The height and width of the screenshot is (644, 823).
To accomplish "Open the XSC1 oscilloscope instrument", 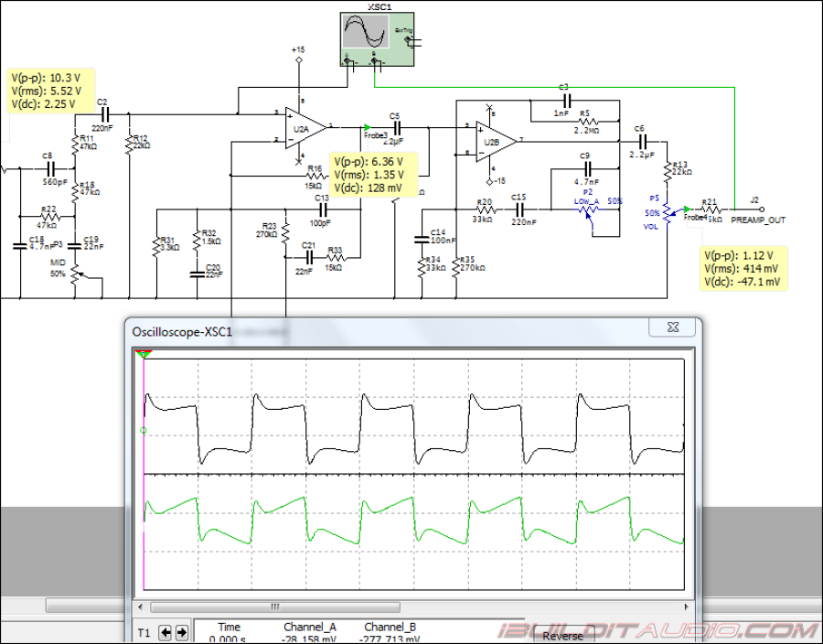I will (x=378, y=38).
